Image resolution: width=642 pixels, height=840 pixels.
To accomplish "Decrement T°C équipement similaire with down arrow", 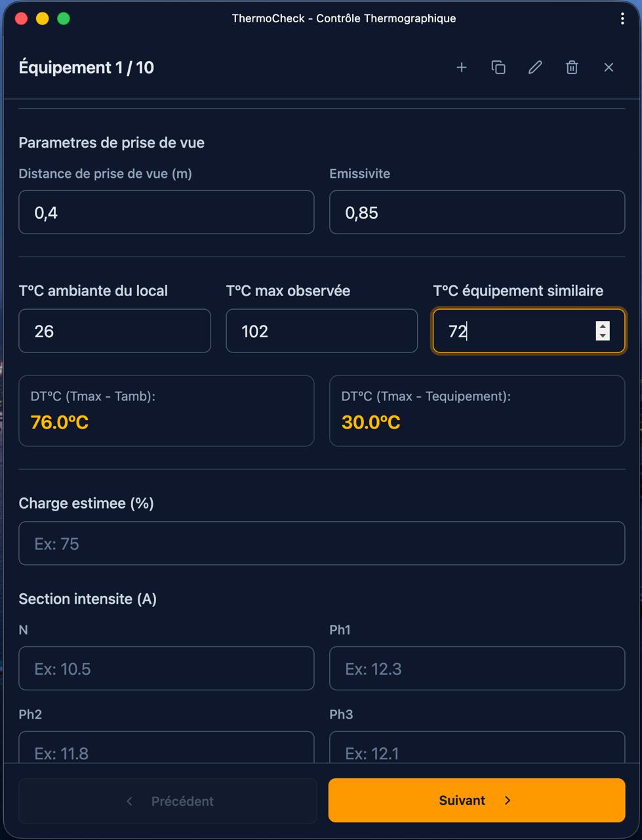I will (602, 335).
